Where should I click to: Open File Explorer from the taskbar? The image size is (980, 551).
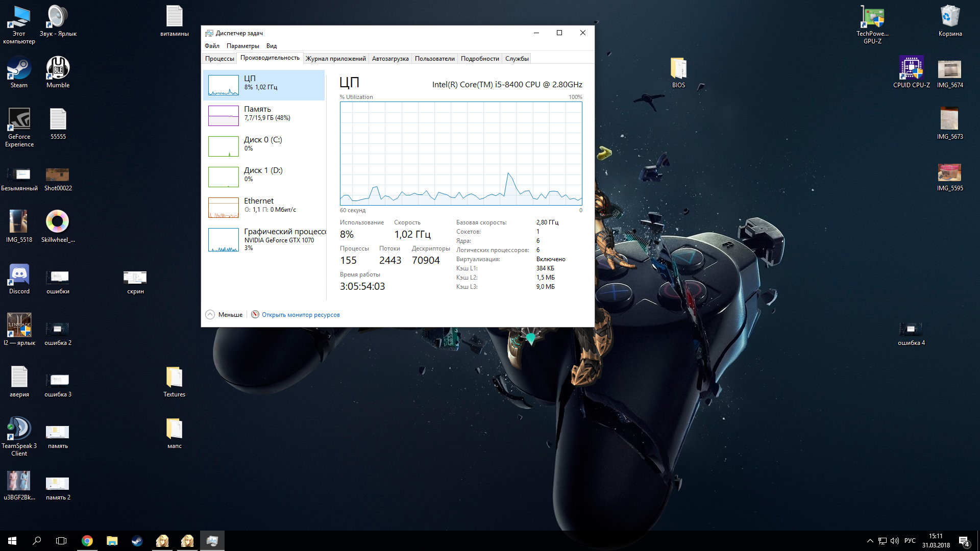tap(112, 541)
